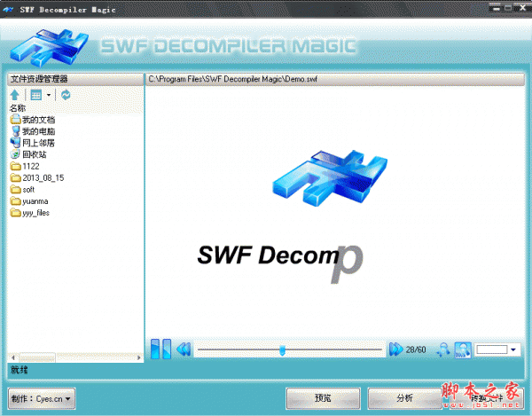Image resolution: width=532 pixels, height=416 pixels.
Task: Click the SWF preview logo animation
Action: point(330,177)
